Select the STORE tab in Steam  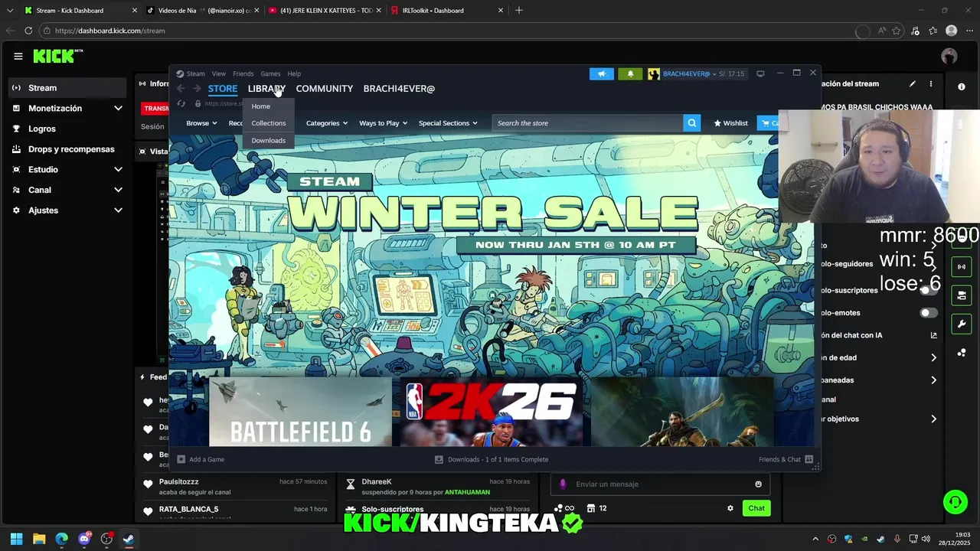coord(223,89)
